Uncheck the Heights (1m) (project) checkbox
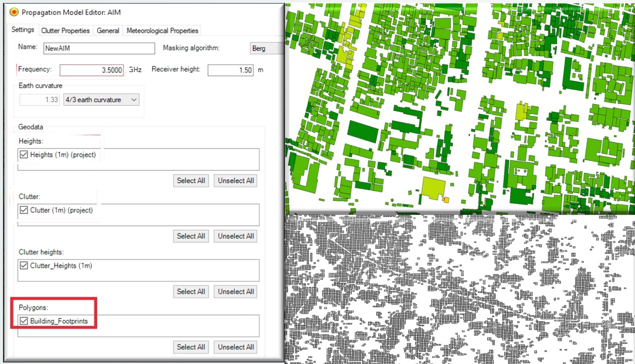 pos(24,155)
